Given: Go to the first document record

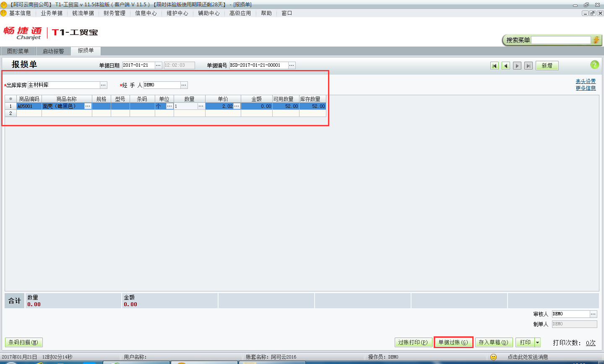Looking at the screenshot, I should point(495,66).
